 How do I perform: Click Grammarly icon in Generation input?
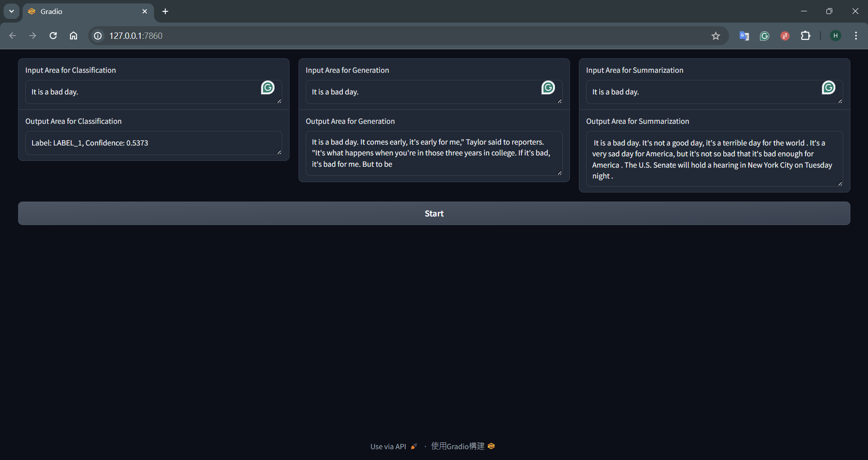click(x=548, y=87)
